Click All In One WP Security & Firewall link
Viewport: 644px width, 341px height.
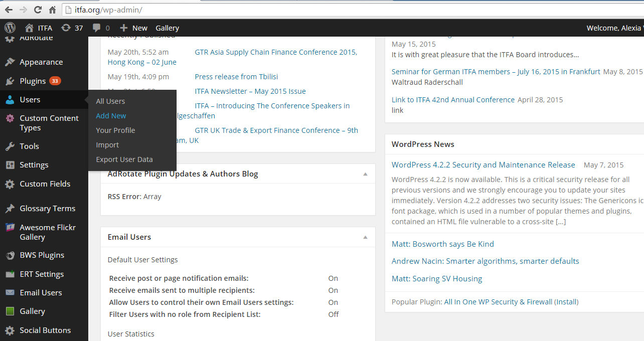(498, 302)
